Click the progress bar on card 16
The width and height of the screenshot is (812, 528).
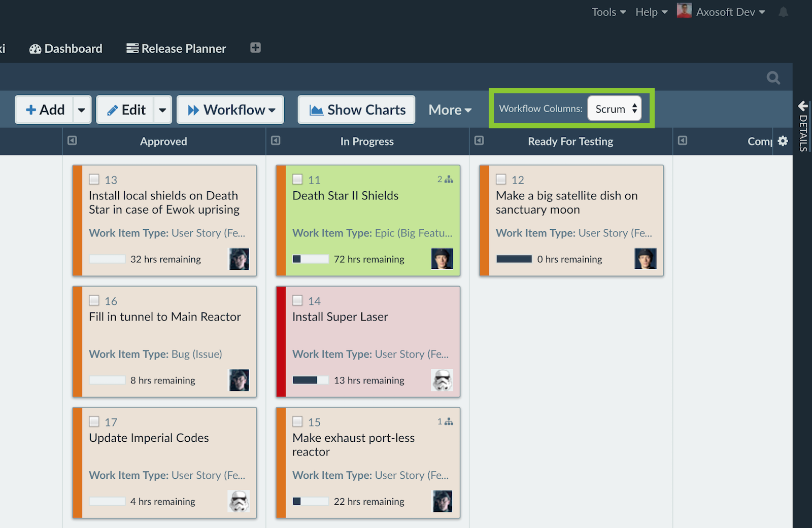[x=107, y=380]
